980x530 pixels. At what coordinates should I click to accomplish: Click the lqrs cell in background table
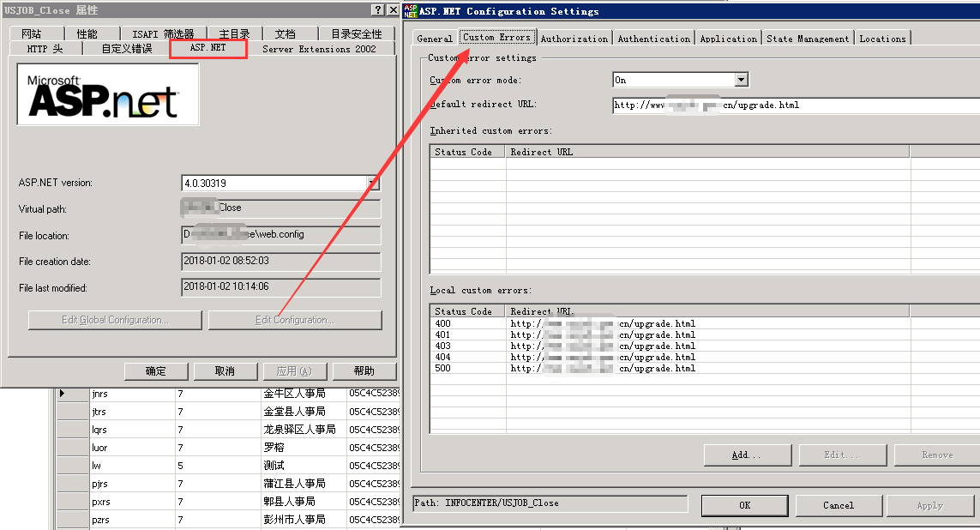point(132,430)
